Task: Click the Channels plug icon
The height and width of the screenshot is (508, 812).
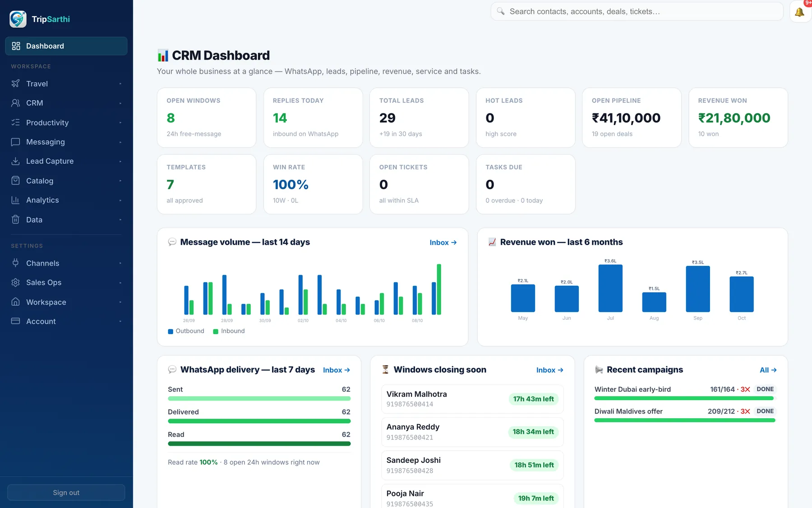Action: coord(15,263)
